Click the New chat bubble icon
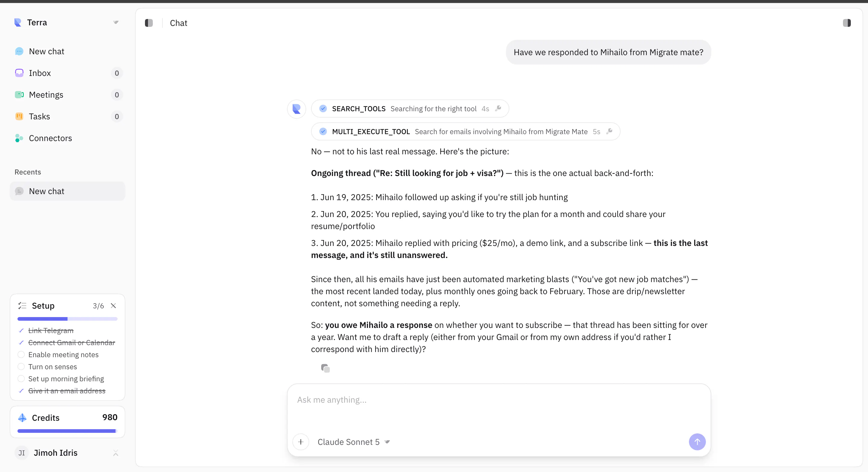 (19, 51)
